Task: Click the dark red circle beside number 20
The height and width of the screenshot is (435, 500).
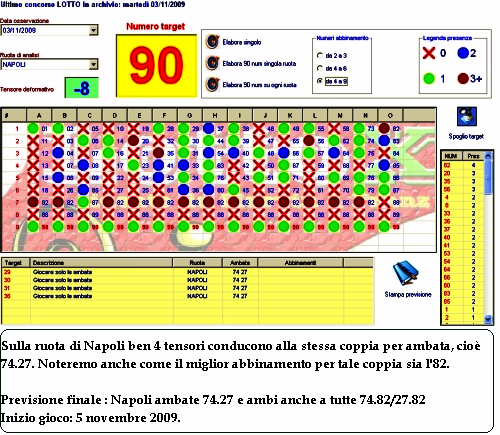Action: pos(133,141)
